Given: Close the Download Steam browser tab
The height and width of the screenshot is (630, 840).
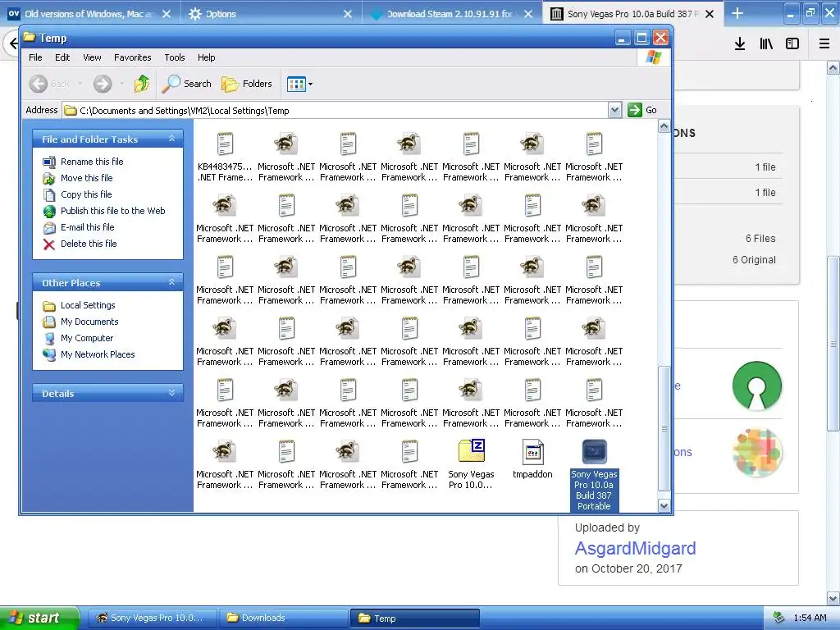Looking at the screenshot, I should tap(528, 14).
